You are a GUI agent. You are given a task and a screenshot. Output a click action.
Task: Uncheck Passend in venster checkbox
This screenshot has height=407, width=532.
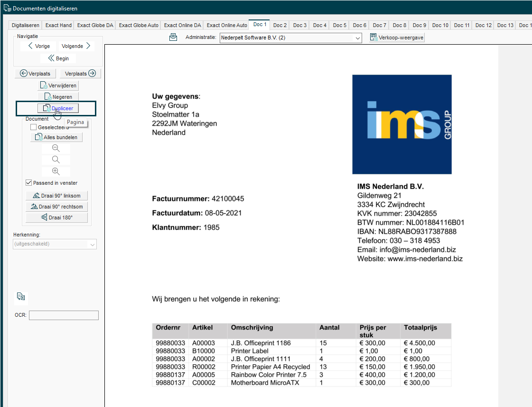29,183
